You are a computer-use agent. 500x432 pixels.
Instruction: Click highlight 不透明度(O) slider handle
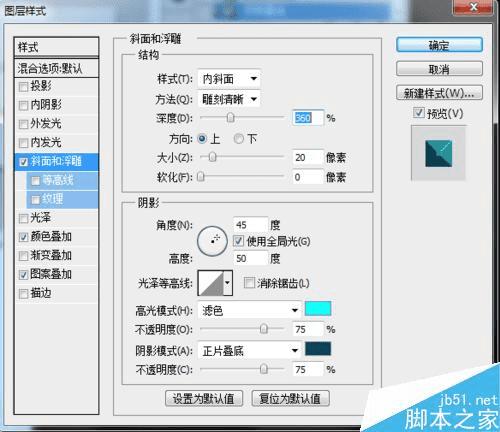264,329
